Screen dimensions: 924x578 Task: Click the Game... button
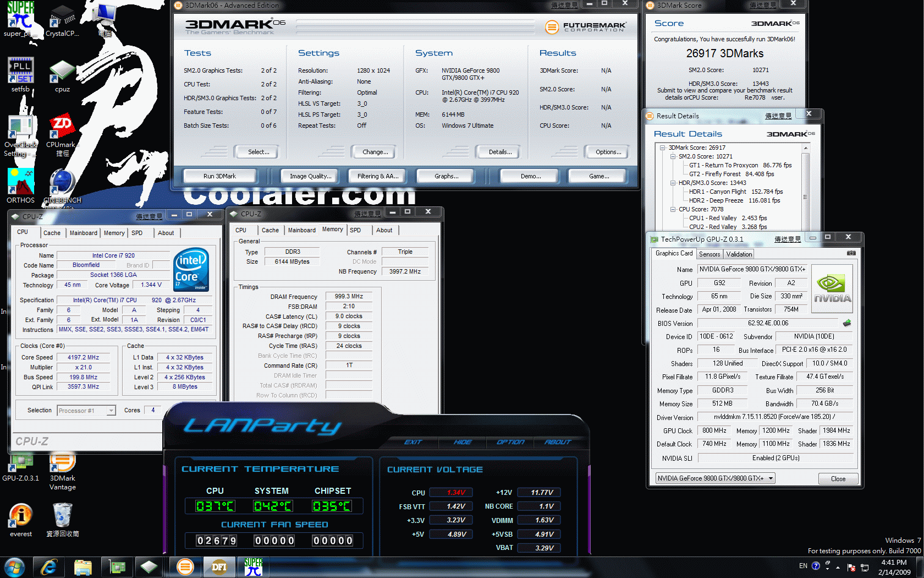598,176
